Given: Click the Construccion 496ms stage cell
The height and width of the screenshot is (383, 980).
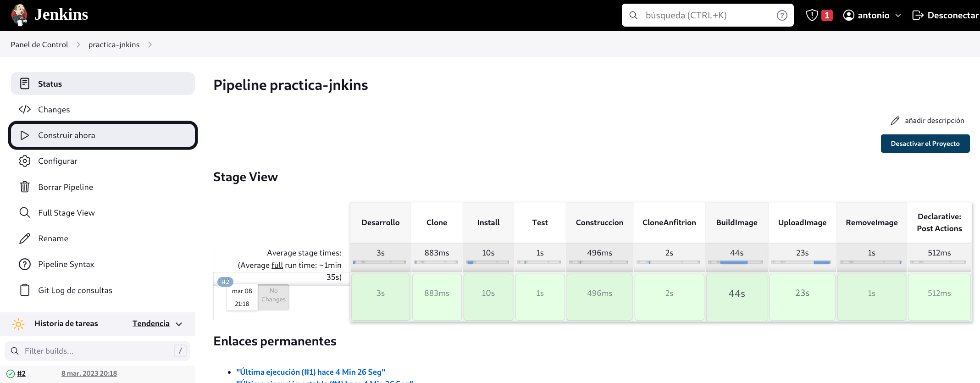Looking at the screenshot, I should pos(599,297).
